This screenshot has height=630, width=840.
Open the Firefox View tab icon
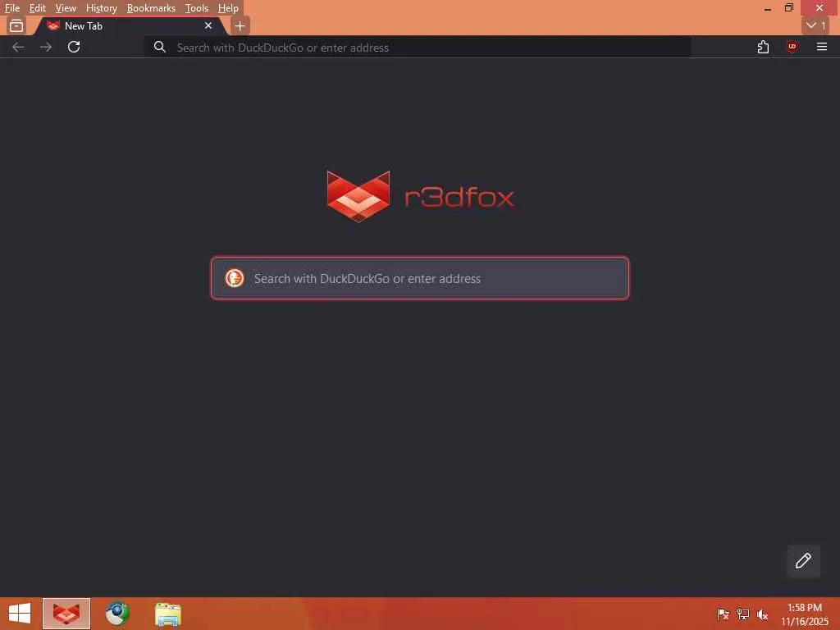coord(16,25)
